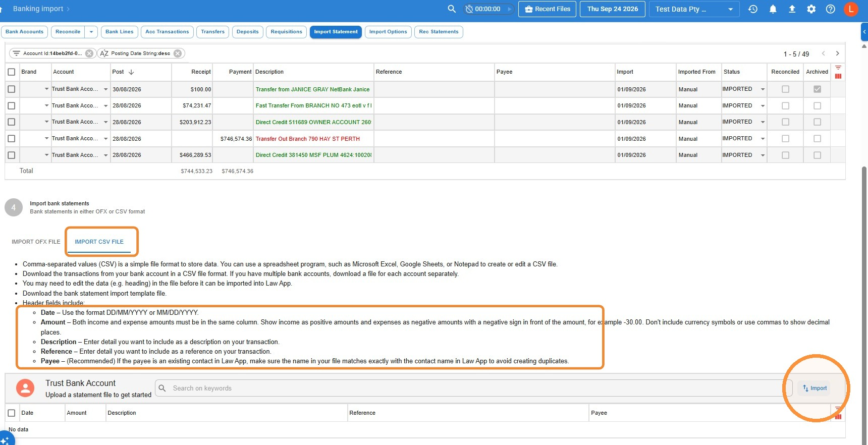Tick row checkbox for Transfer from JANICE GRAY
This screenshot has width=868, height=445.
(x=12, y=89)
